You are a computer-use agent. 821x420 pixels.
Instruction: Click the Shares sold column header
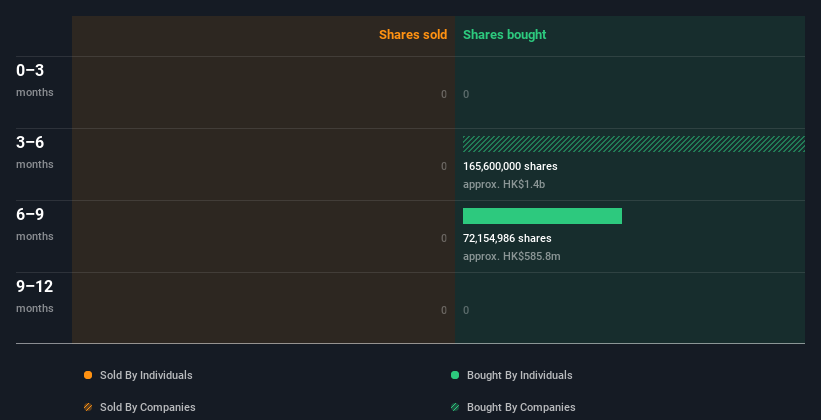tap(413, 35)
